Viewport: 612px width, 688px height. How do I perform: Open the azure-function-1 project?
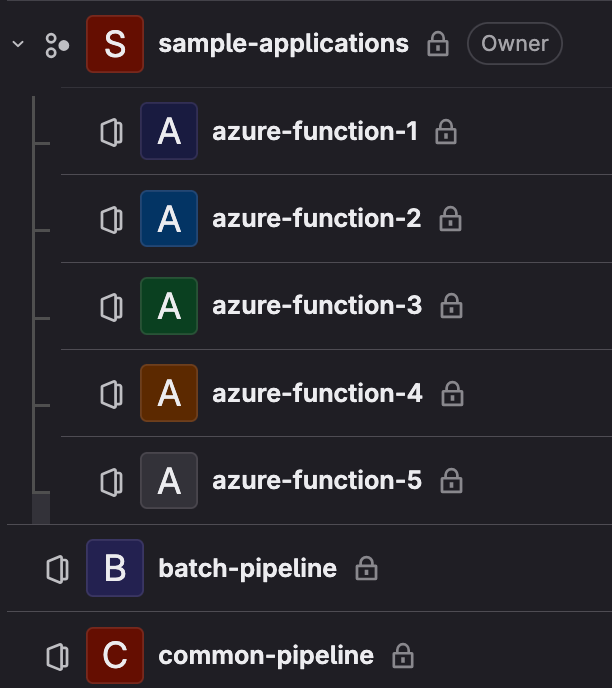[x=314, y=132]
